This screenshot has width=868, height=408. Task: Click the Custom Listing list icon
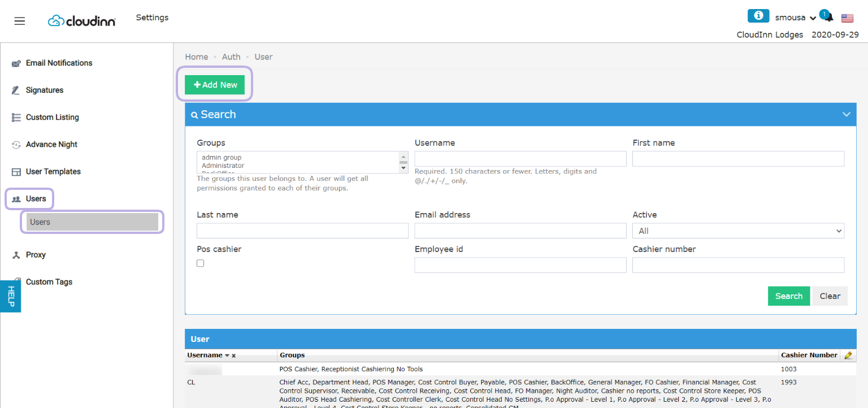point(16,118)
